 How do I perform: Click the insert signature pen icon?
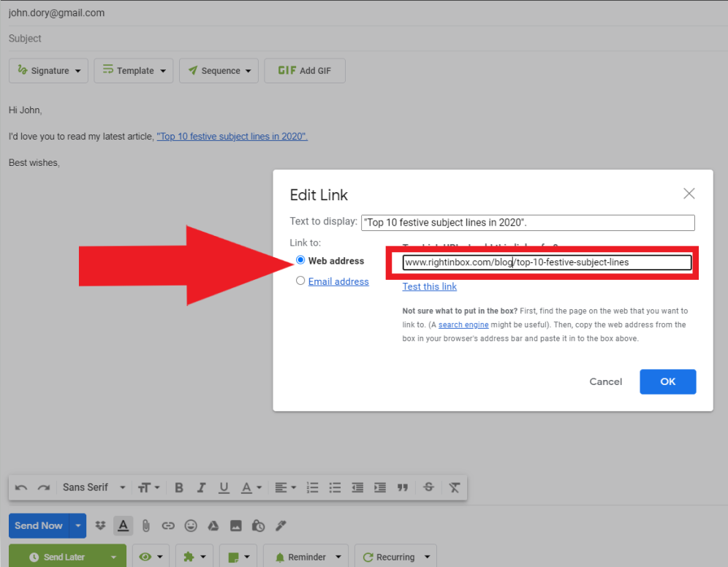(281, 525)
